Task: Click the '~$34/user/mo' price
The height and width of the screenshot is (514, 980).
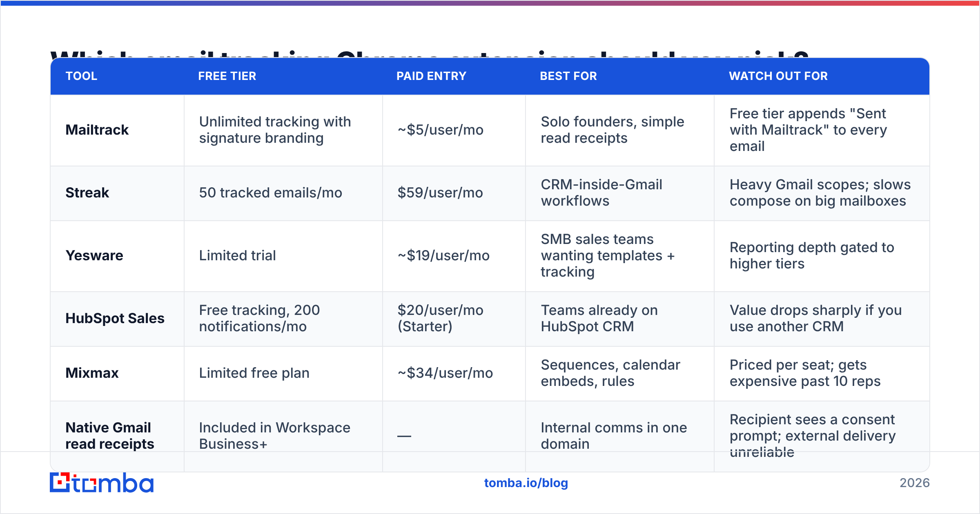Action: [445, 373]
